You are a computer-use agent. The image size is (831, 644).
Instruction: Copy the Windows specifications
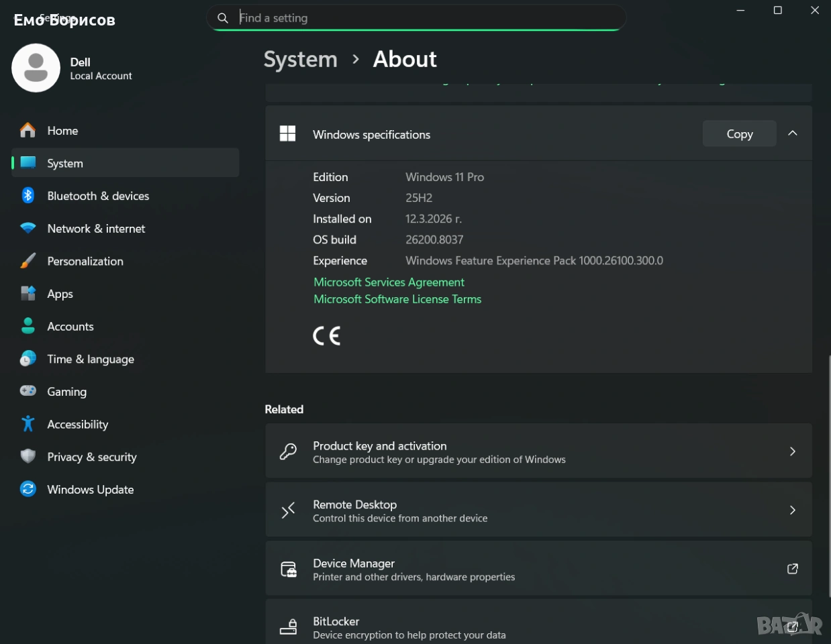pyautogui.click(x=739, y=133)
